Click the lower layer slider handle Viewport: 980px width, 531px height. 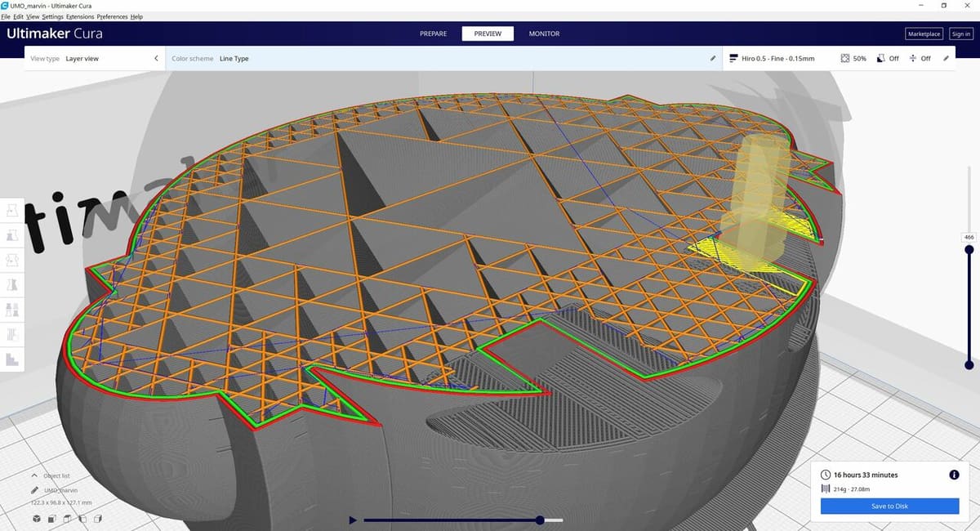pyautogui.click(x=969, y=365)
